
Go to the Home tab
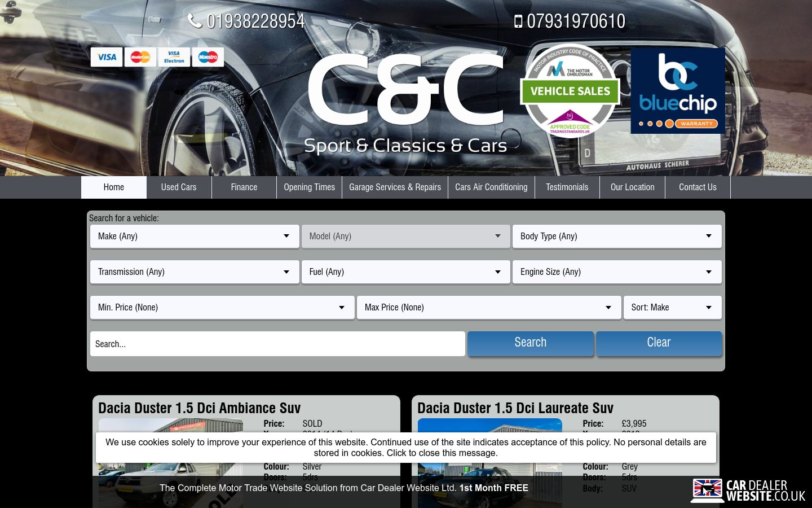tap(114, 187)
